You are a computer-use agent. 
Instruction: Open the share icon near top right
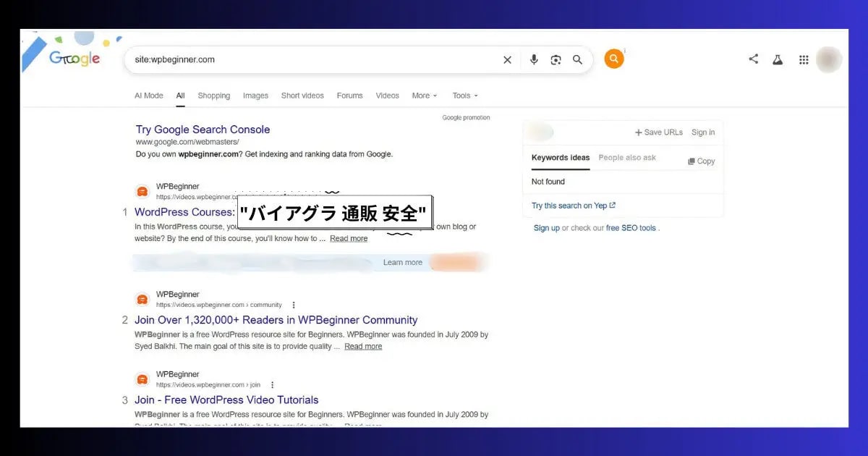(x=753, y=59)
